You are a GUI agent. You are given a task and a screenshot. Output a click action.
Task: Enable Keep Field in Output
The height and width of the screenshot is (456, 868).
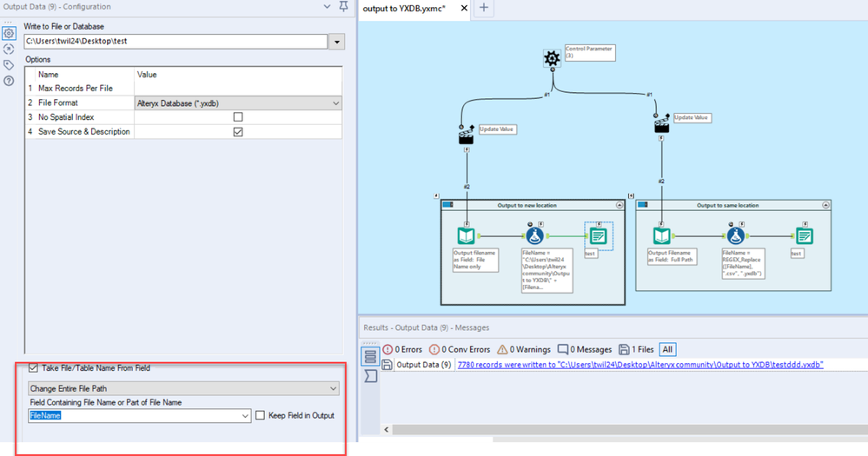[x=260, y=415]
